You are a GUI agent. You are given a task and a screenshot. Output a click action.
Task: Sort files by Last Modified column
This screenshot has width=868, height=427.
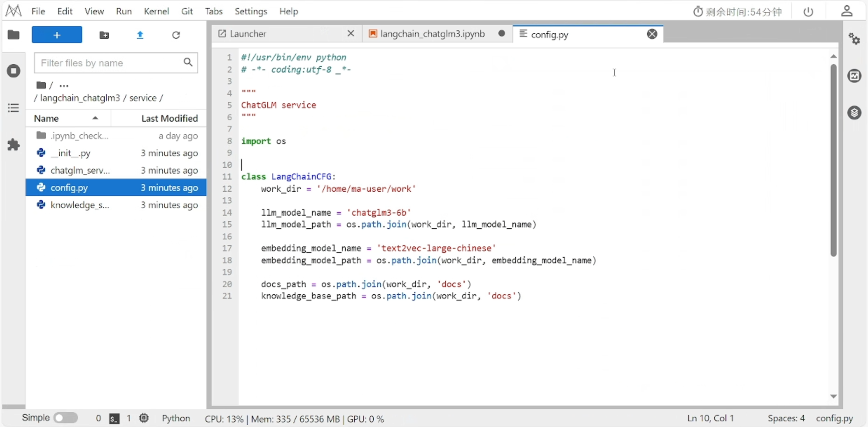click(x=159, y=118)
